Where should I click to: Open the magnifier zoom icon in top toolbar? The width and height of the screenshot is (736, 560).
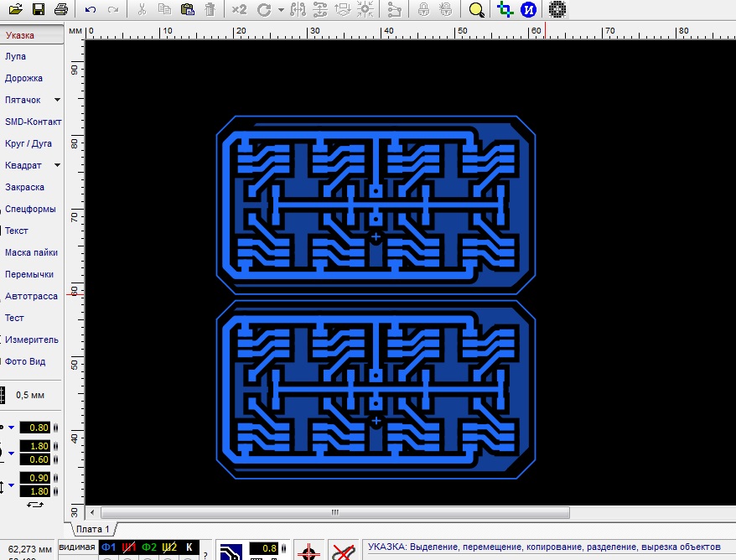[x=476, y=10]
